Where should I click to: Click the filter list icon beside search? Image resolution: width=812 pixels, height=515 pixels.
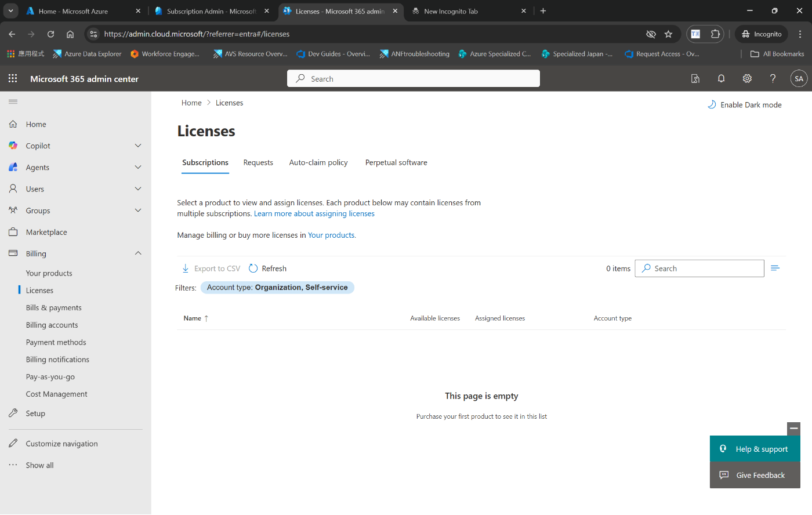click(775, 268)
